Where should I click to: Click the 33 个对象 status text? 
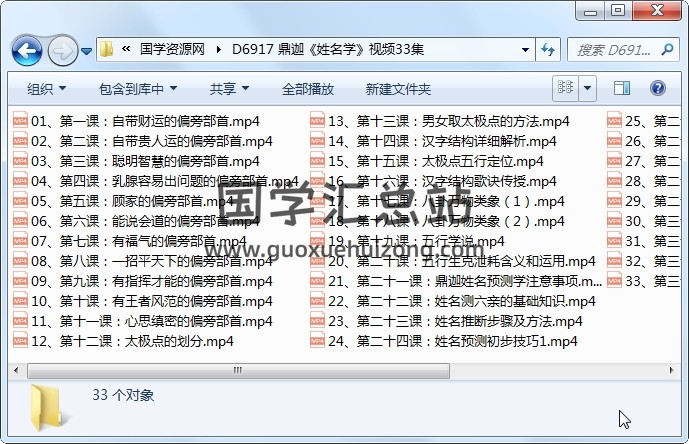(x=123, y=395)
